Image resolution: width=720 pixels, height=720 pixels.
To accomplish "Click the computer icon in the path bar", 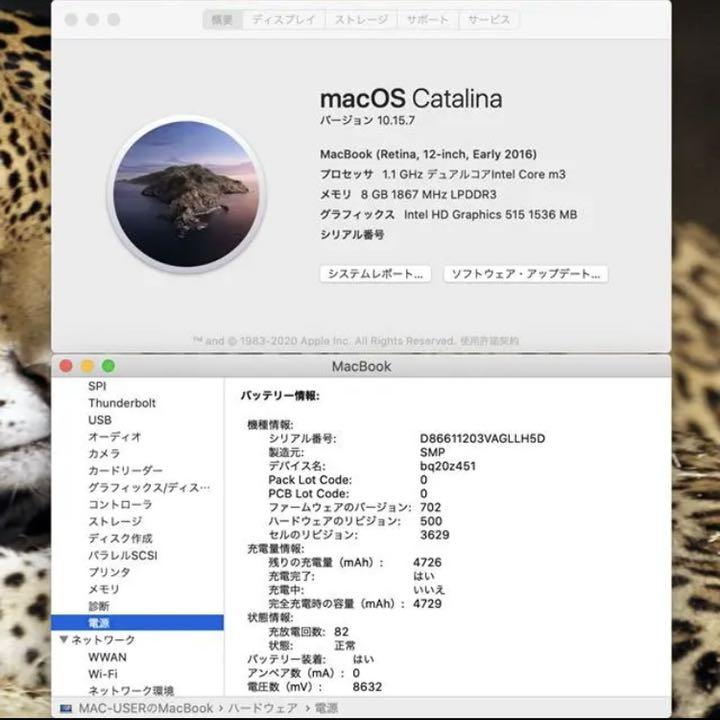I will [67, 709].
